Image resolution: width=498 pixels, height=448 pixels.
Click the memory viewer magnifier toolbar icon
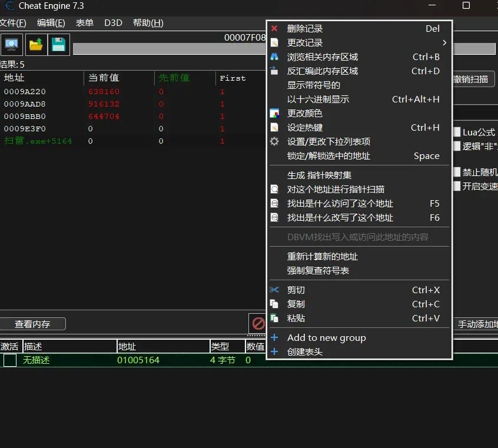12,45
